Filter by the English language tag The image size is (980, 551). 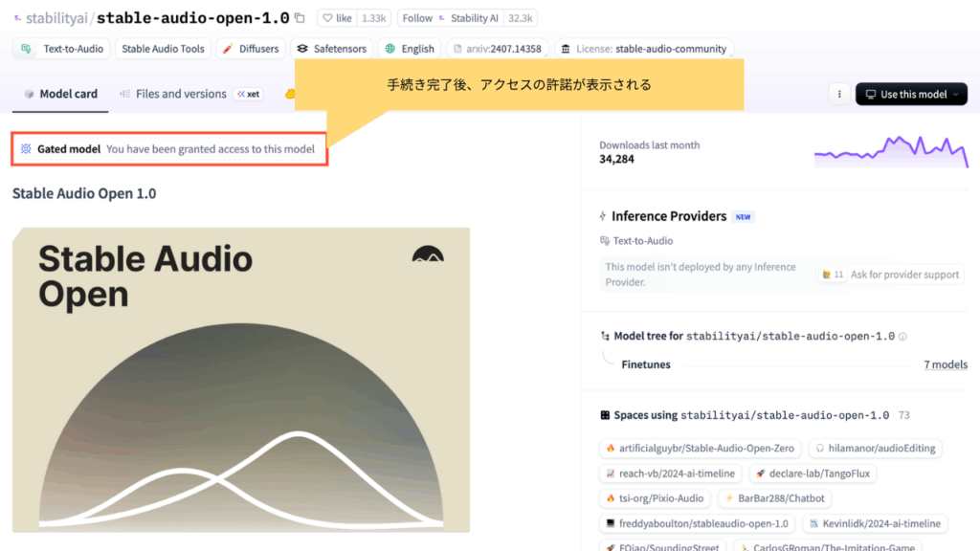pyautogui.click(x=410, y=49)
